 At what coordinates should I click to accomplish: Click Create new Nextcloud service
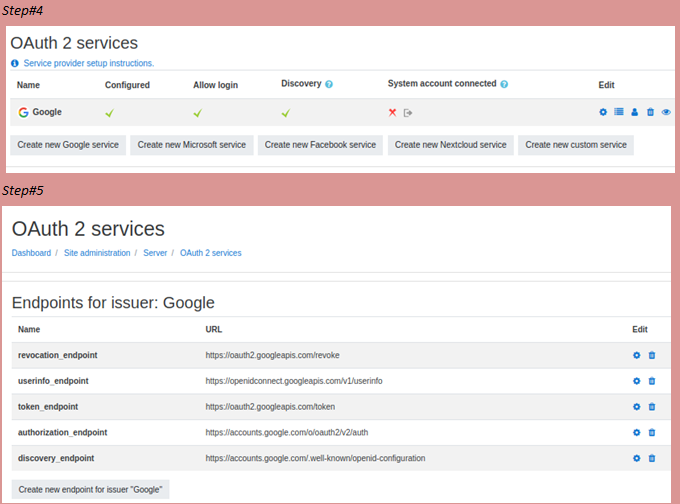pyautogui.click(x=451, y=145)
